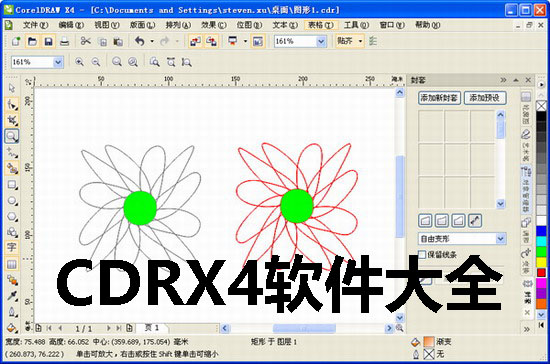Click the 添加新封套 button

pos(440,98)
